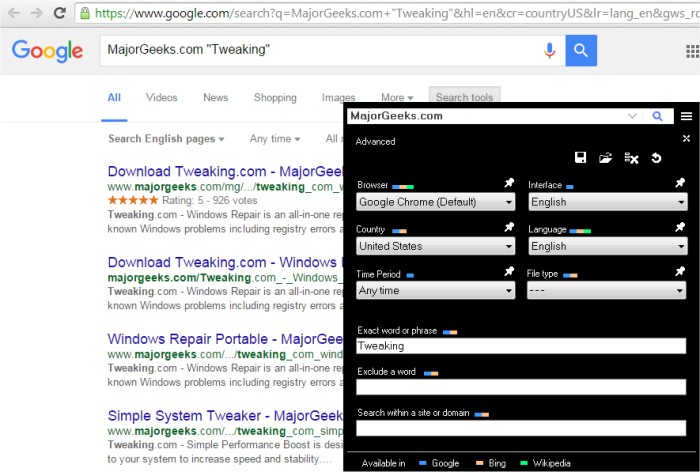Open the Any time filter on Google

click(x=275, y=139)
